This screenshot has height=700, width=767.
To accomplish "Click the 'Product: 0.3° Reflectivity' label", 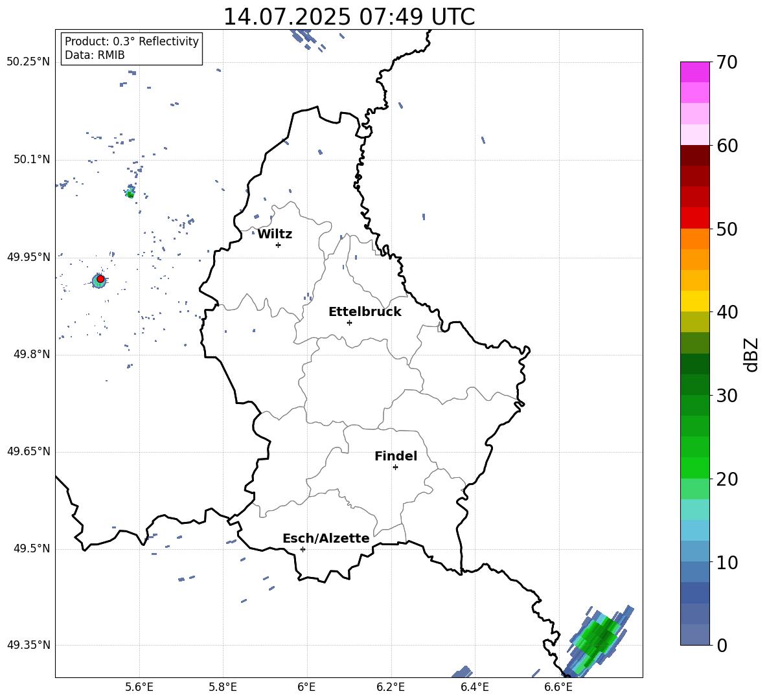I will point(132,41).
